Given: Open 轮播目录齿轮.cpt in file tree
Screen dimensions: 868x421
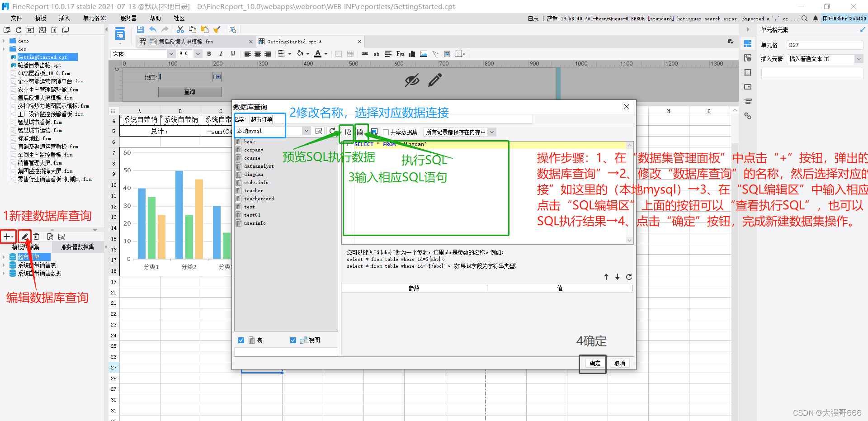Looking at the screenshot, I should (x=39, y=65).
